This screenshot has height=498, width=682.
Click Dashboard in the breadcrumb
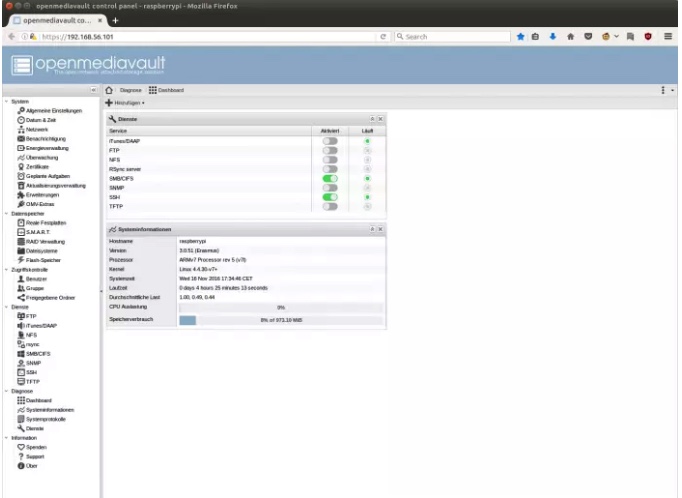(166, 90)
